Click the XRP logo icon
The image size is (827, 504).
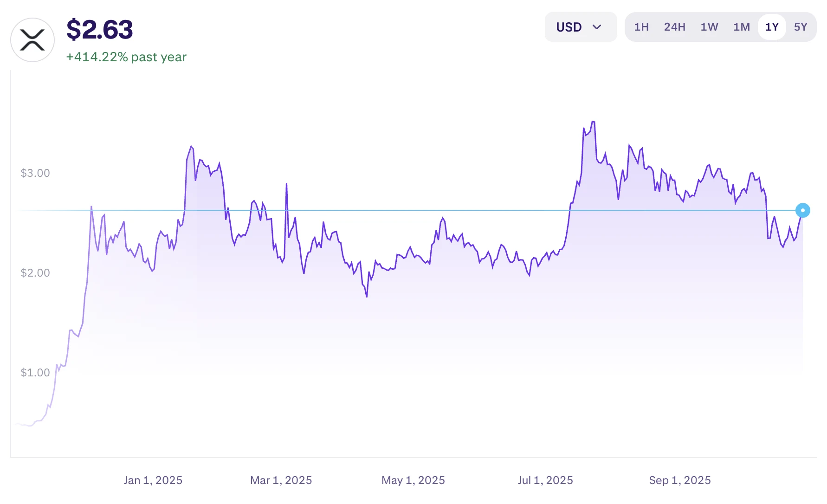[x=32, y=39]
